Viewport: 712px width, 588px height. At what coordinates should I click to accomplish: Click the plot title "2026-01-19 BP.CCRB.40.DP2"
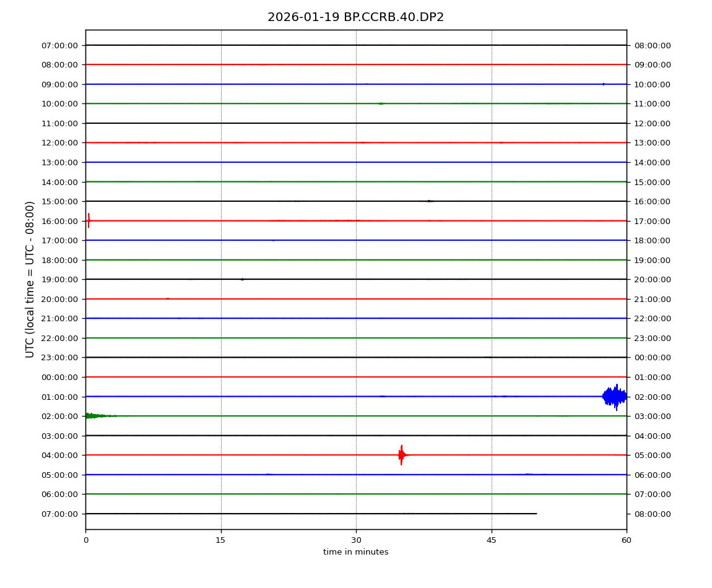click(355, 17)
